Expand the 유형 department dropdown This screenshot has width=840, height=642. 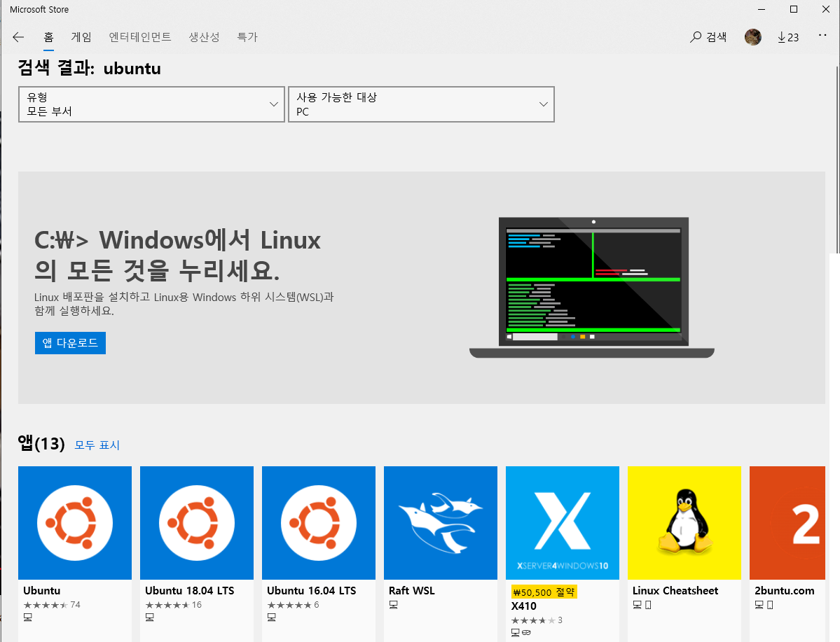[151, 104]
